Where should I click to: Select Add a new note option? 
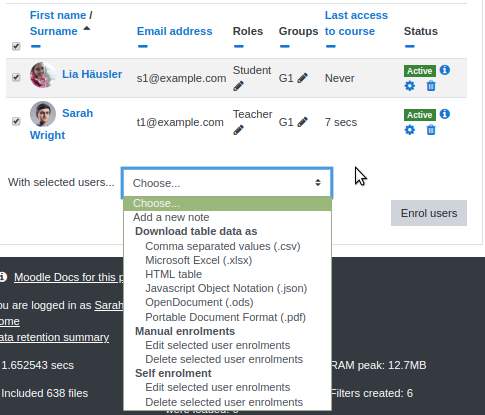[171, 217]
